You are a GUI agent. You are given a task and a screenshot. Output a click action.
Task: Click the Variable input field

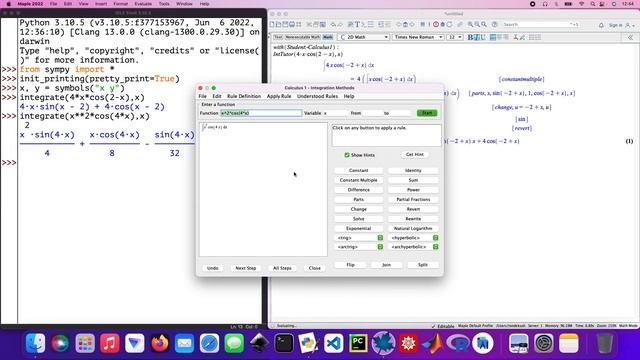335,113
